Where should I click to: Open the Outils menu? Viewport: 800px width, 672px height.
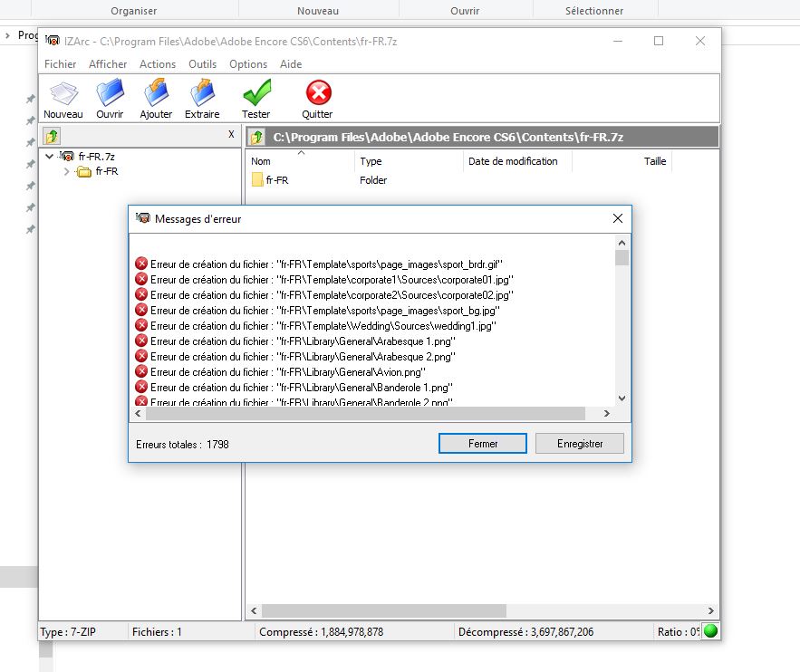pos(203,63)
